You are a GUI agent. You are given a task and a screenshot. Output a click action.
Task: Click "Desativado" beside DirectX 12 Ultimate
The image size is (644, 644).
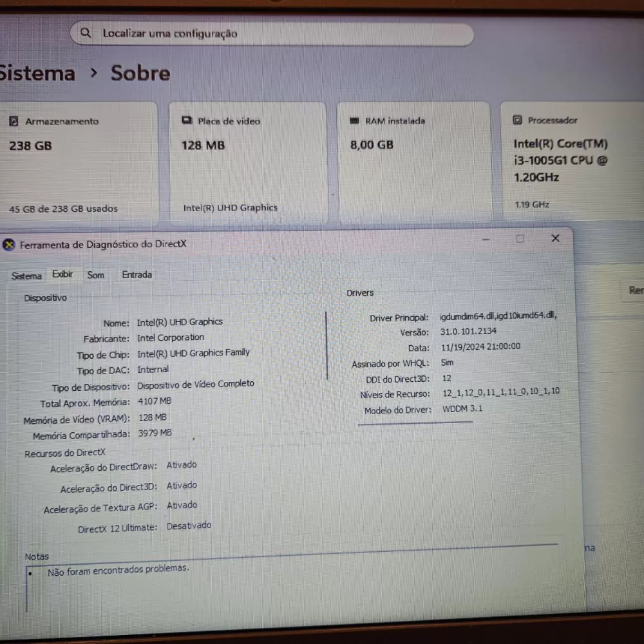189,526
